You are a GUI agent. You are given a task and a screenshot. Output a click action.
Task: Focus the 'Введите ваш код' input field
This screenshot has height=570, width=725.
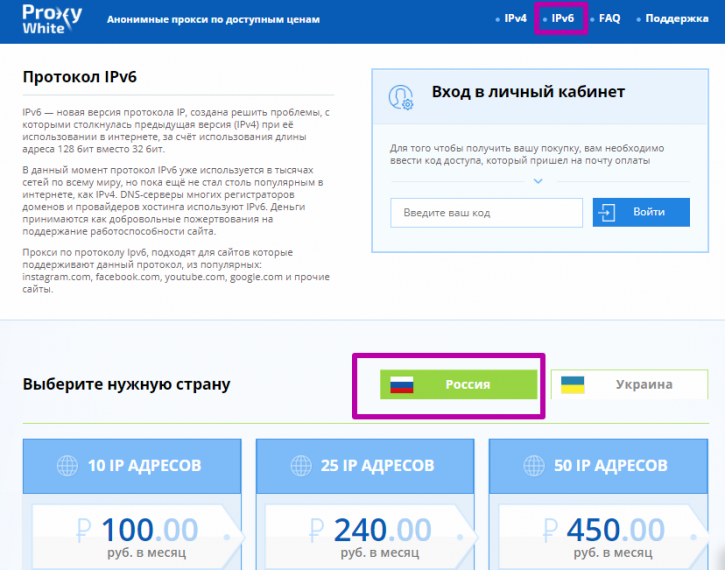click(x=486, y=213)
